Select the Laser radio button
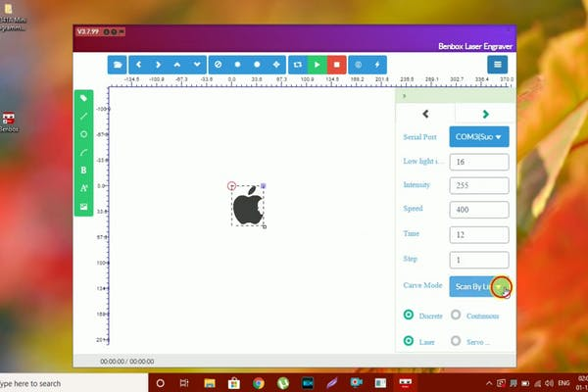The height and width of the screenshot is (392, 588). 409,341
